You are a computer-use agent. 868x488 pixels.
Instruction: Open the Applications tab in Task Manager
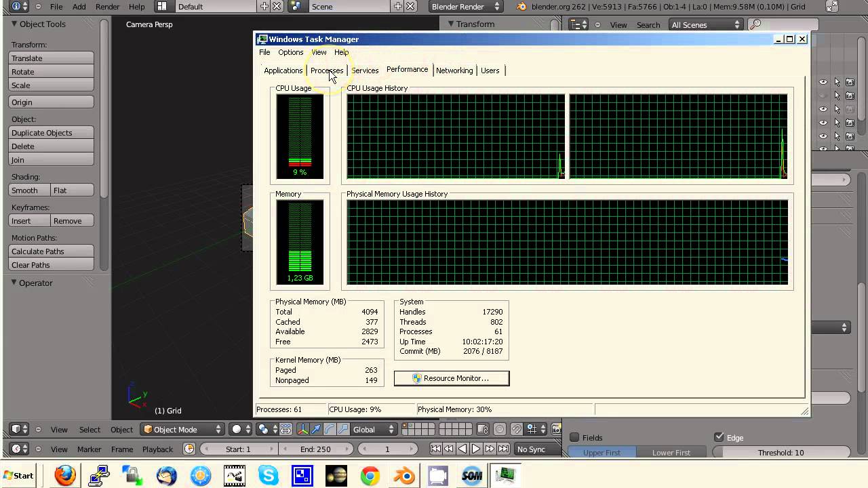[x=283, y=70]
